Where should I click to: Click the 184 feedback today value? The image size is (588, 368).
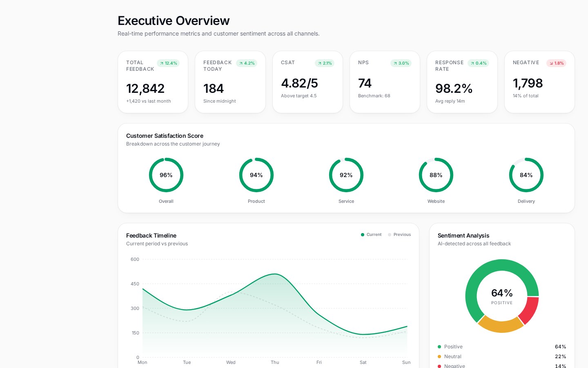click(x=214, y=88)
